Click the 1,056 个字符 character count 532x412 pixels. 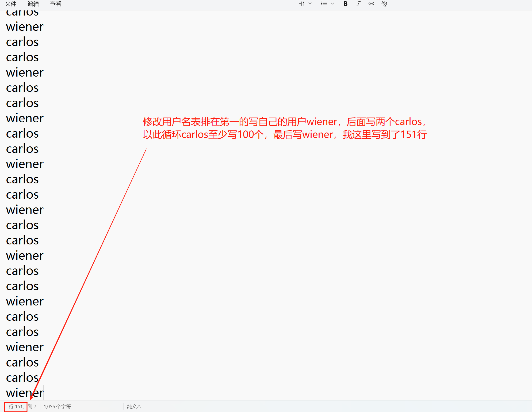pyautogui.click(x=57, y=406)
